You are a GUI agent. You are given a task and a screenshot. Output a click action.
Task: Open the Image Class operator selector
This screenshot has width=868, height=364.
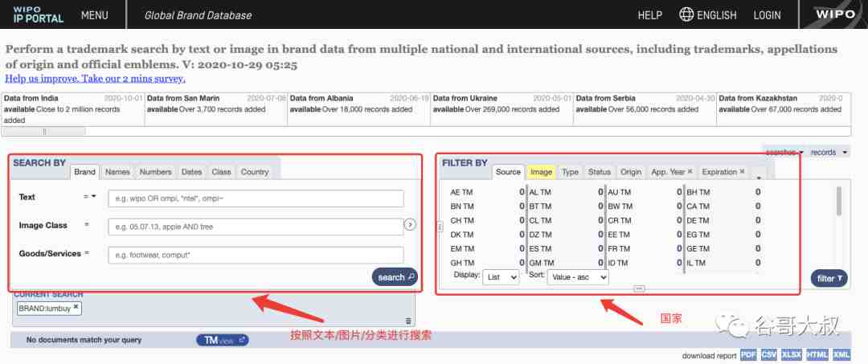point(87,225)
